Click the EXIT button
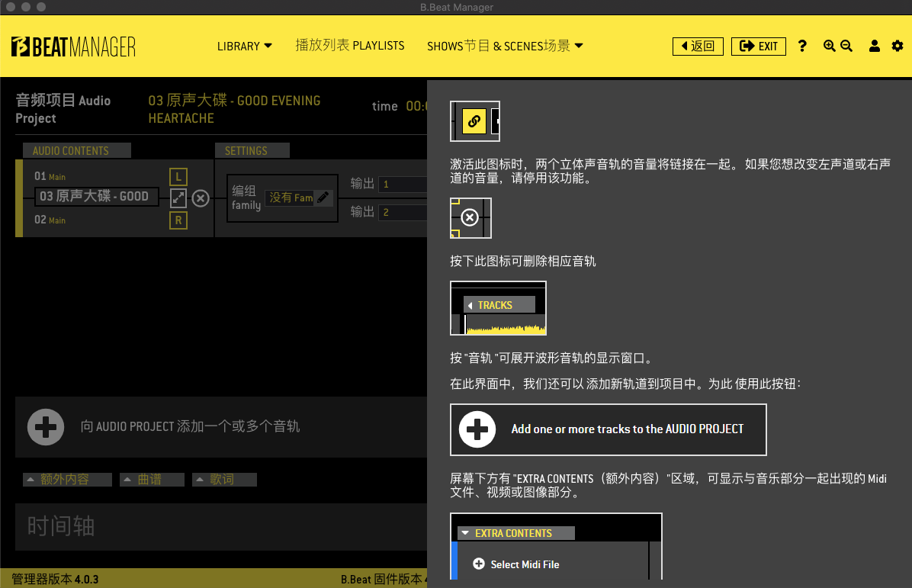The image size is (912, 588). 759,46
